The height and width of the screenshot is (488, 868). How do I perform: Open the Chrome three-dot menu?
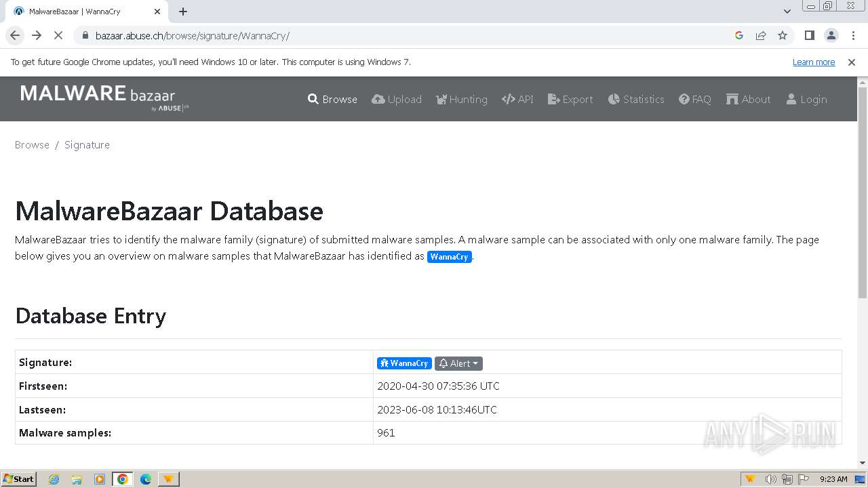[x=853, y=35]
